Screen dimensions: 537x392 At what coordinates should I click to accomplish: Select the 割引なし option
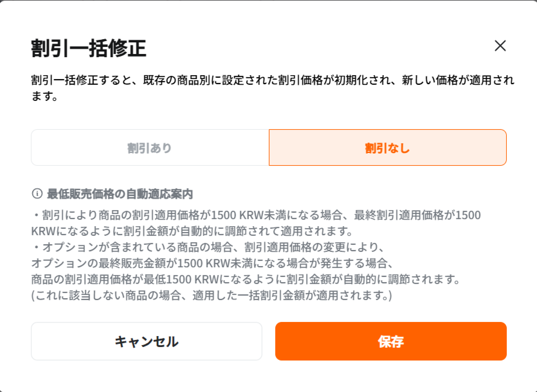point(387,148)
